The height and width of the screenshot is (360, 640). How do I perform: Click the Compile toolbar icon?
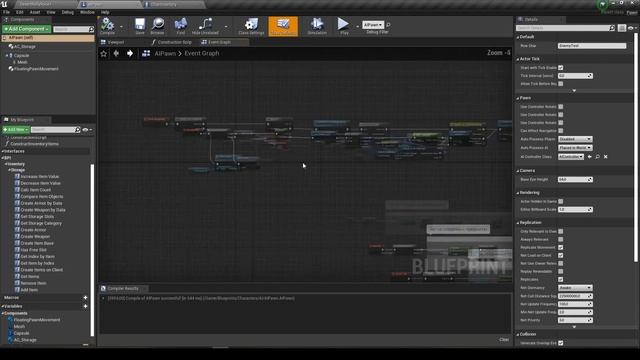tap(107, 25)
